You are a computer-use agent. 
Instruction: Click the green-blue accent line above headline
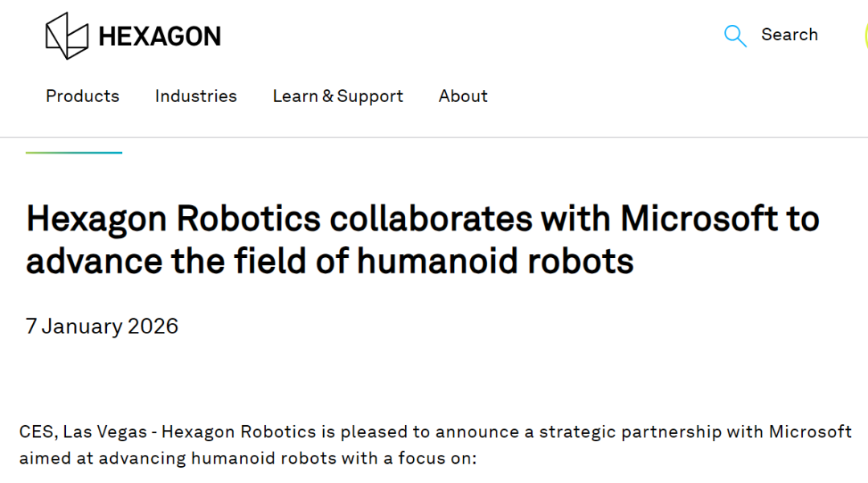(74, 153)
